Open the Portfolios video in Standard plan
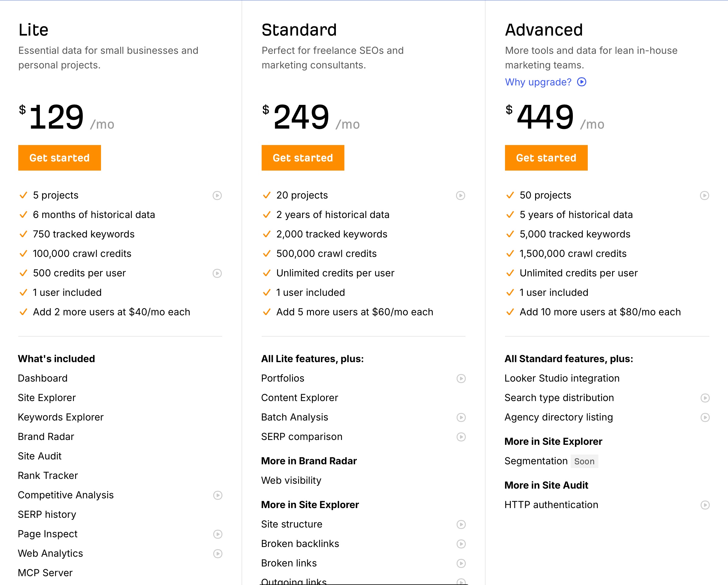 click(461, 379)
